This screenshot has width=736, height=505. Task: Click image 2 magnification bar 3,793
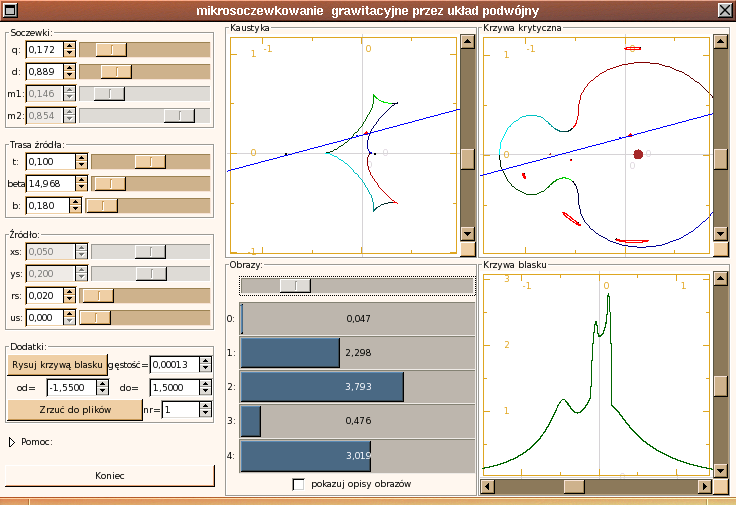(358, 387)
